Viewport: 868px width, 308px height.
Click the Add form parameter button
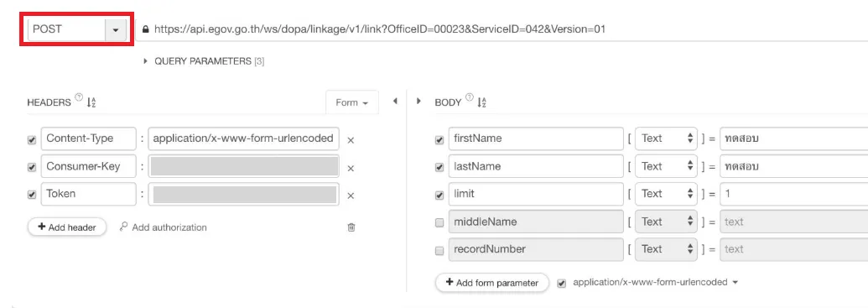coord(492,283)
